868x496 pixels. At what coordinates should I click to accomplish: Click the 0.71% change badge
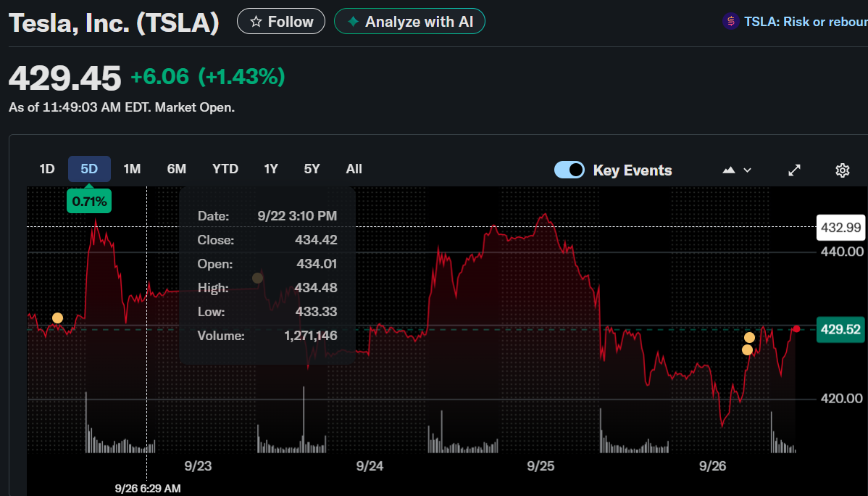[x=89, y=201]
